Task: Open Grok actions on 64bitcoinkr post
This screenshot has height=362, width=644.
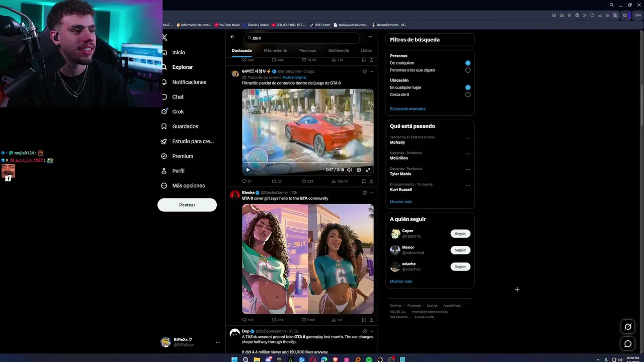Action: [364, 71]
